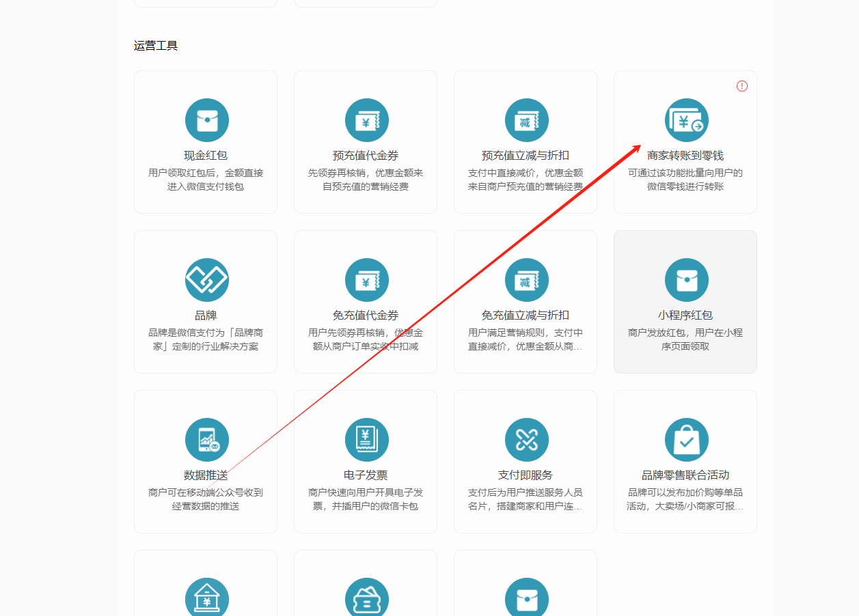Click the red alert icon on 商家转账到零钱 card
Screen dimensions: 859x616
tap(741, 86)
